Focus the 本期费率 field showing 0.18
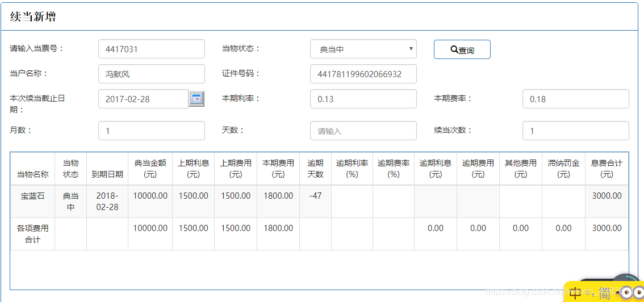This screenshot has height=302, width=644. point(575,99)
